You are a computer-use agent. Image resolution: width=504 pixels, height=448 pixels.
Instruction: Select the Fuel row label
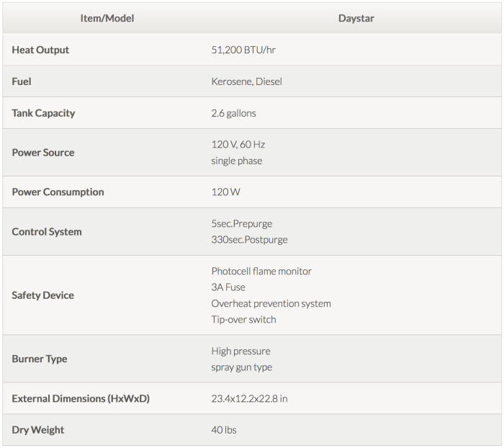[x=22, y=81]
